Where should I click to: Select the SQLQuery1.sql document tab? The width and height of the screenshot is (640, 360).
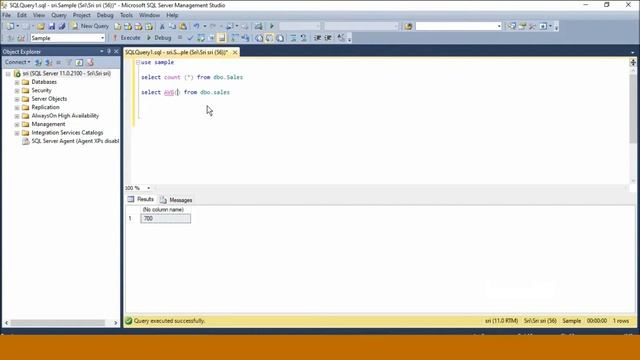tap(176, 52)
